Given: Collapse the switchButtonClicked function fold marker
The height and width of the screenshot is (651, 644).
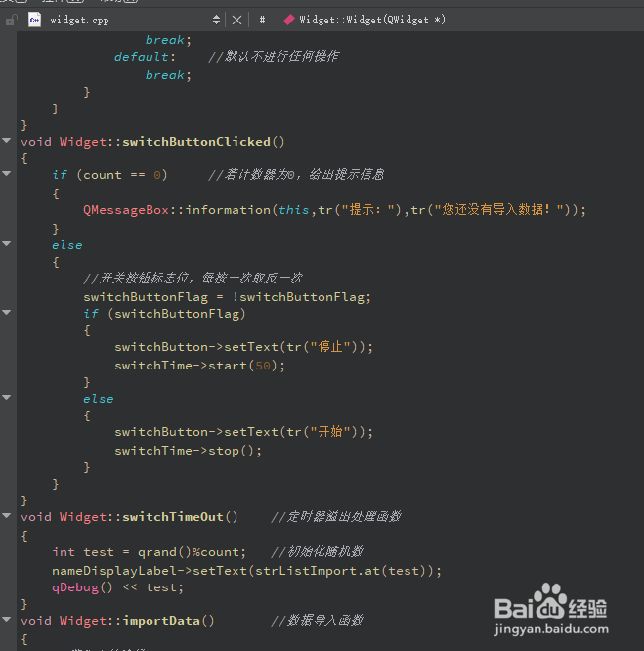Looking at the screenshot, I should pos(7,141).
